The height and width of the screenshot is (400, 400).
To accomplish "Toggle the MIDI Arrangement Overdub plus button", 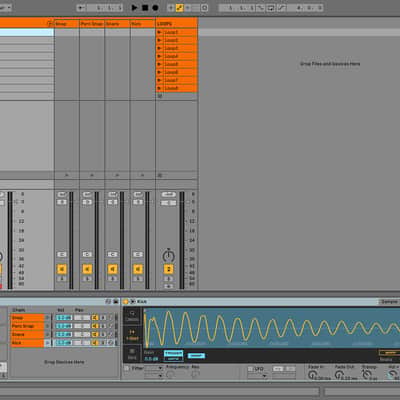I will coord(171,8).
